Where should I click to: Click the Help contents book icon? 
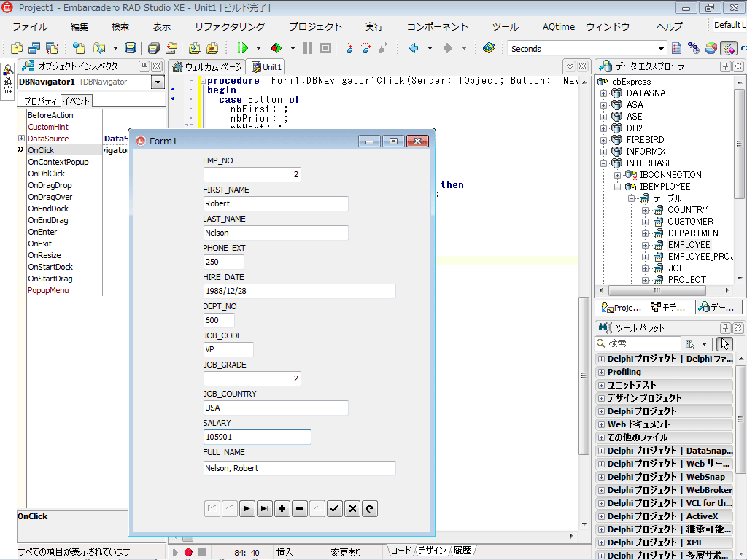click(x=489, y=48)
